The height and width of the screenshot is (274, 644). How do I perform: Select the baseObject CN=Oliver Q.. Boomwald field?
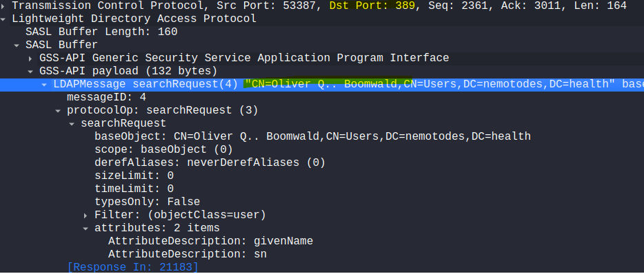[x=312, y=136]
